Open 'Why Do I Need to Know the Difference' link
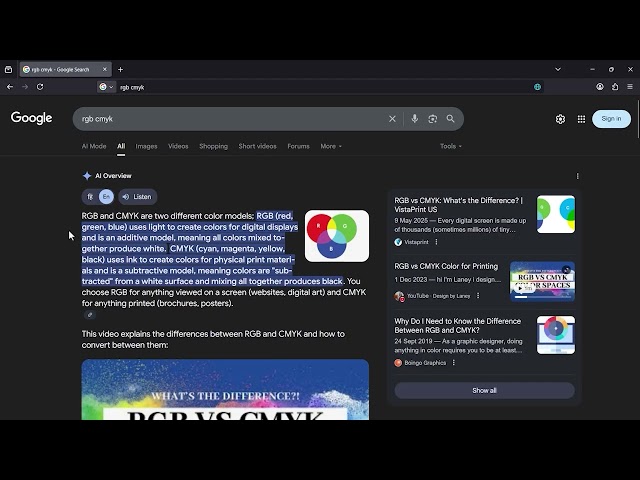640x480 pixels. (458, 326)
